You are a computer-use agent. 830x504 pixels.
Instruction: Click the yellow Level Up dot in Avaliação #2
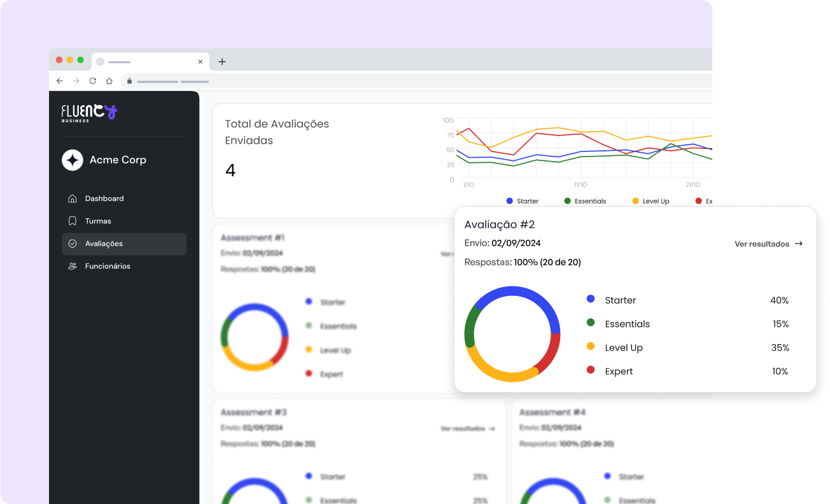coord(591,346)
